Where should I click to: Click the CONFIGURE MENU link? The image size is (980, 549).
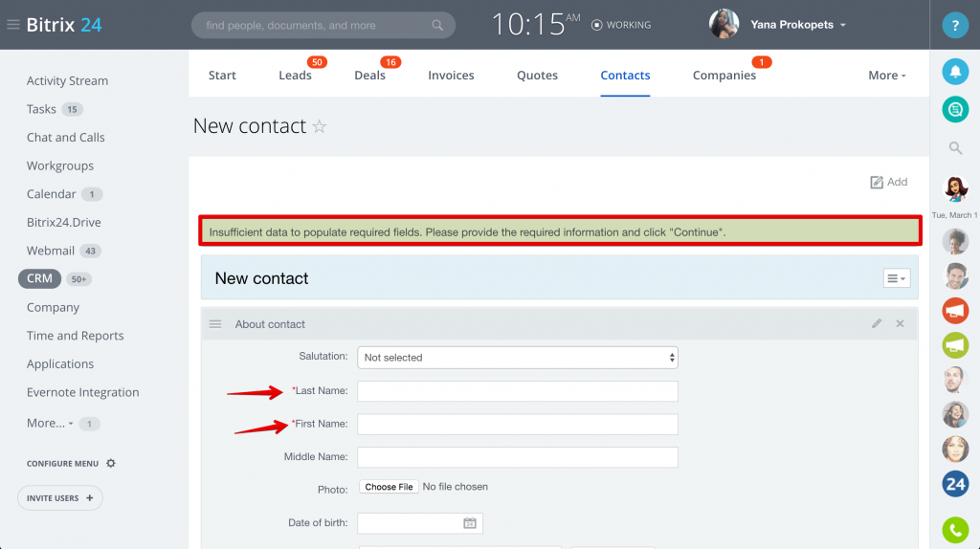pyautogui.click(x=62, y=464)
